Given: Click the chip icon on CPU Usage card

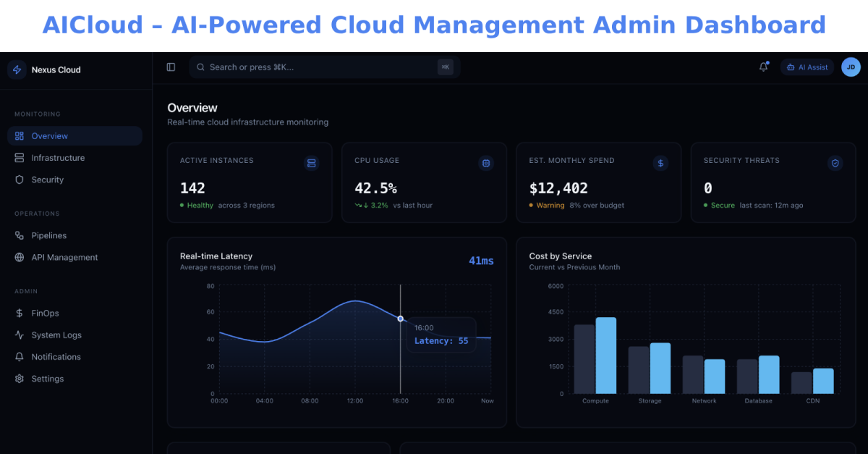Looking at the screenshot, I should point(486,164).
